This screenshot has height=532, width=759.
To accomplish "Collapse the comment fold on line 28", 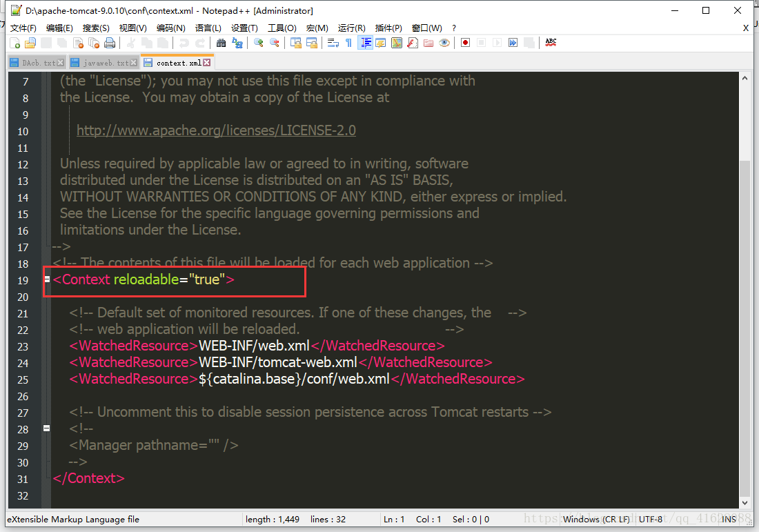I will coord(46,428).
